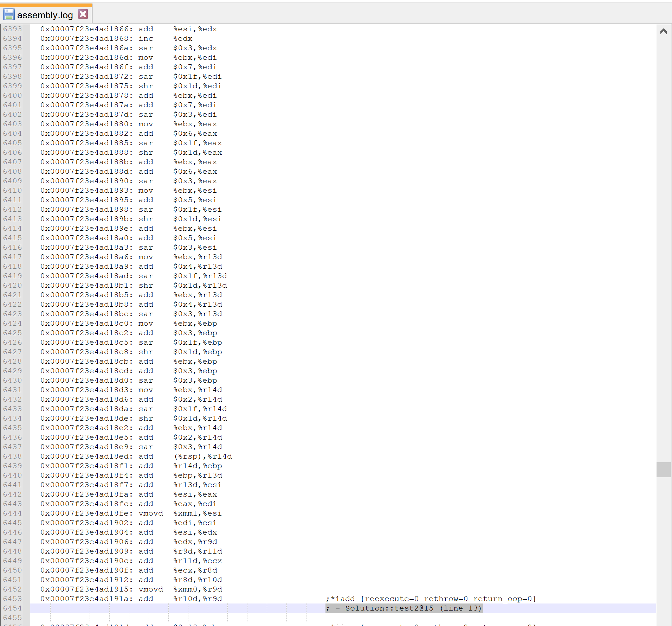Click operand '$0x3,%edx' on line 6395

click(x=195, y=48)
